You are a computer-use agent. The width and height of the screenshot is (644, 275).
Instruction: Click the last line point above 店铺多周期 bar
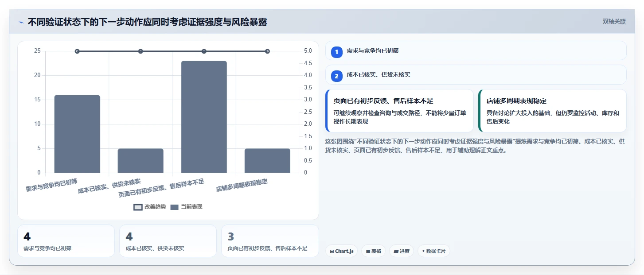click(267, 51)
